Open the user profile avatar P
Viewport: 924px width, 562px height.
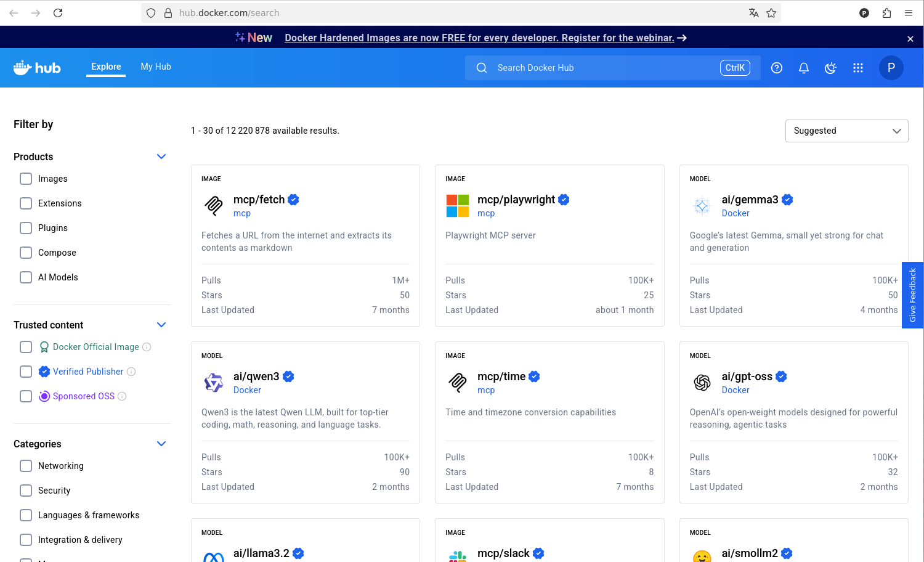point(891,68)
